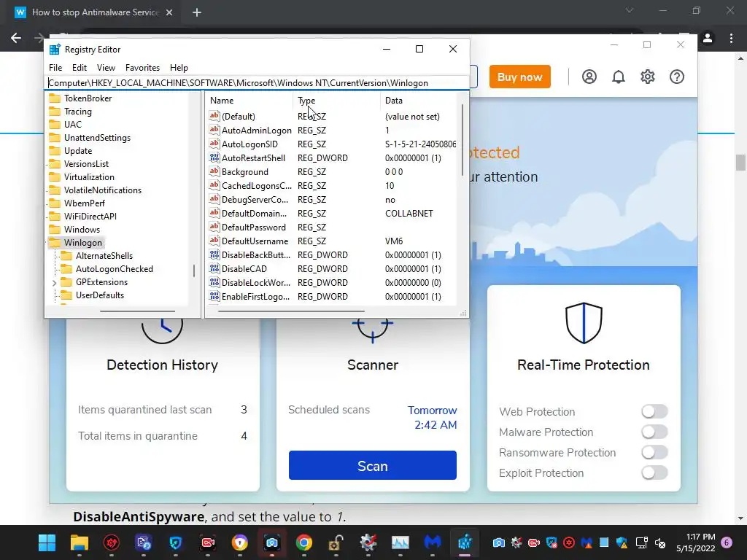
Task: Select the AutoRestartShell DWORD icon
Action: (x=214, y=157)
